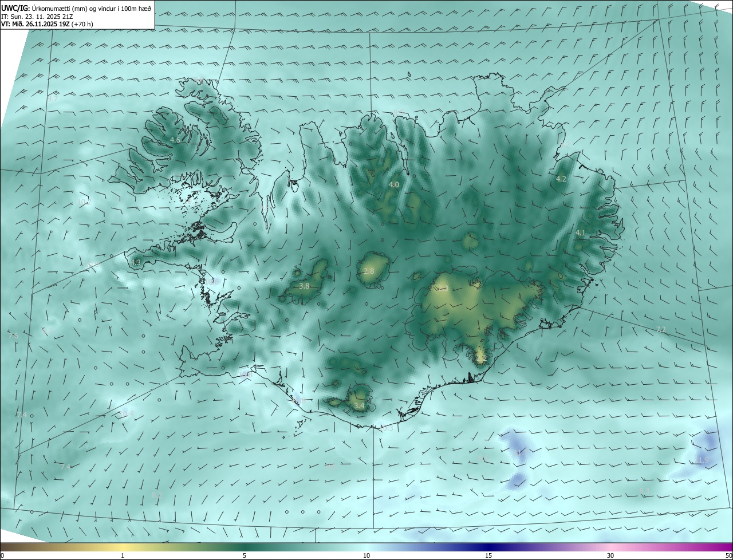The width and height of the screenshot is (733, 560).
Task: Click the "11.9" value in the southeast corner
Action: pyautogui.click(x=702, y=460)
